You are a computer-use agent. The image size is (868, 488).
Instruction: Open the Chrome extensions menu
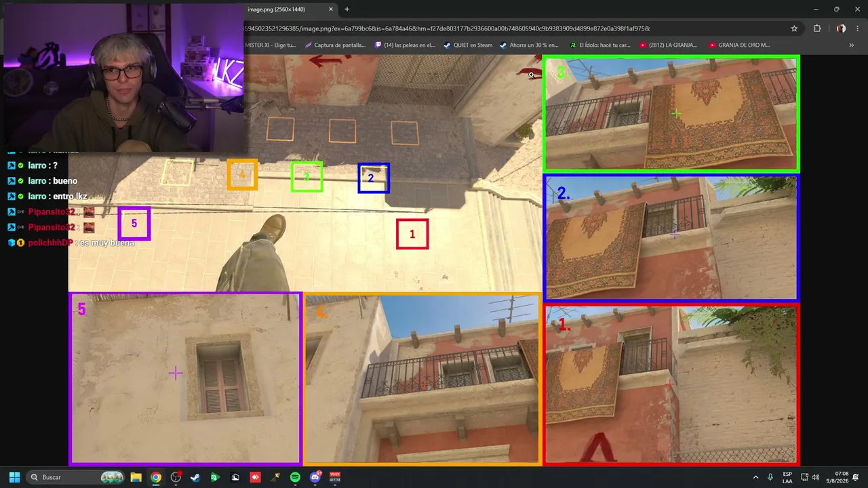pyautogui.click(x=817, y=28)
